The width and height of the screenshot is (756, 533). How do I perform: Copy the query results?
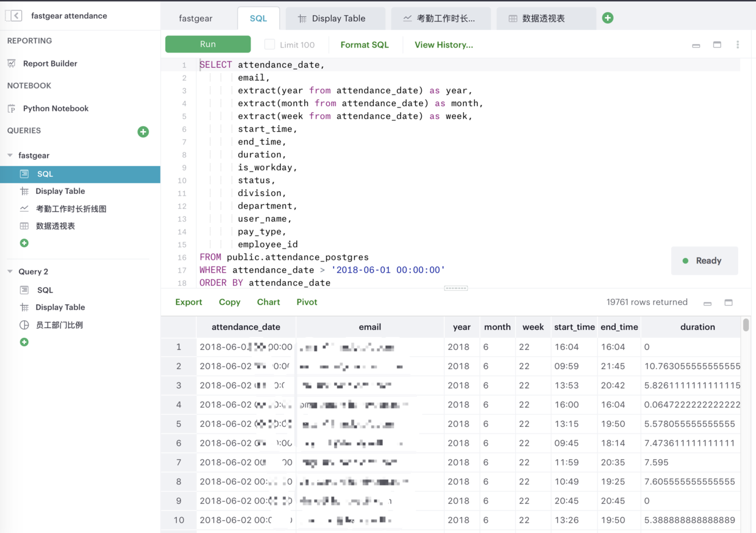point(229,302)
